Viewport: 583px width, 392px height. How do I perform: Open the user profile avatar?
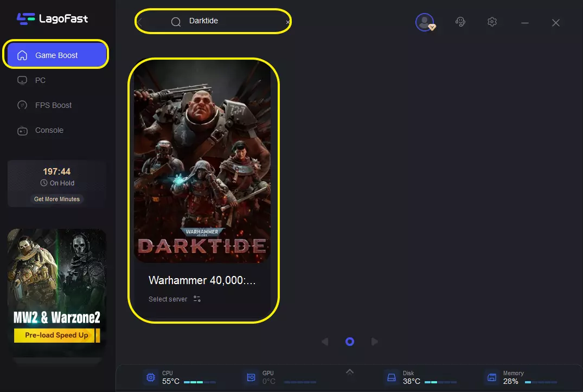pos(424,22)
